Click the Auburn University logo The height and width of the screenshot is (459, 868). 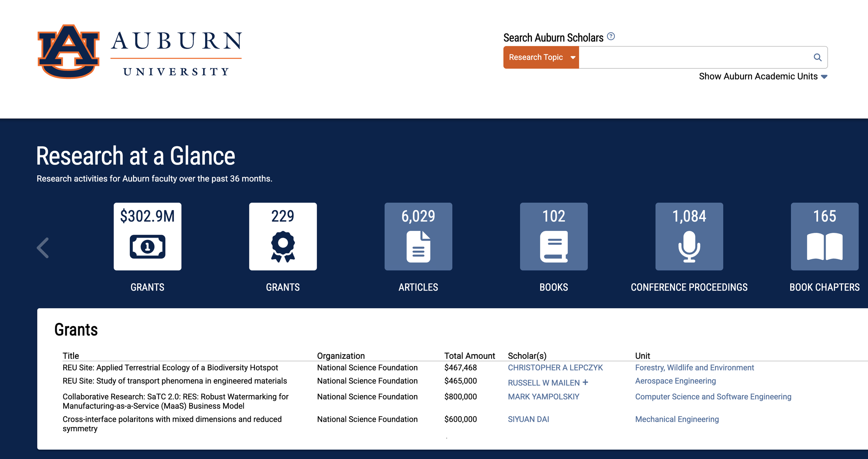point(140,51)
